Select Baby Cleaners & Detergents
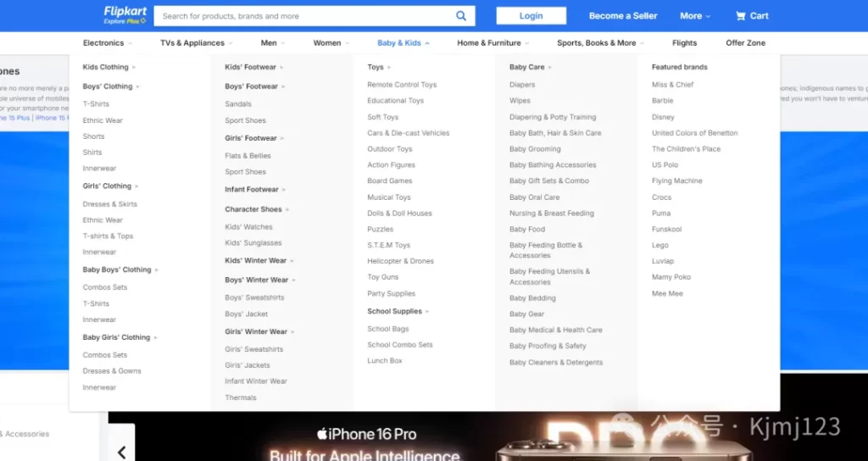This screenshot has height=461, width=868. [556, 363]
